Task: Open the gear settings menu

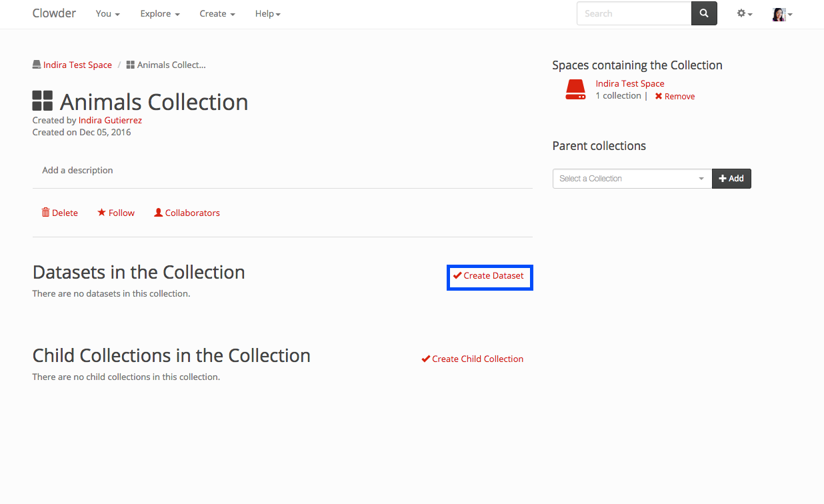Action: pyautogui.click(x=744, y=13)
